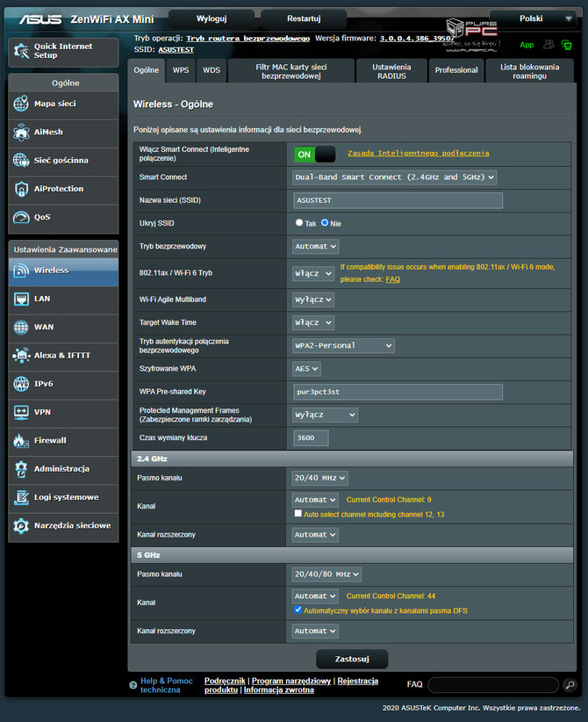
Task: Toggle Smart Connect ON switch
Action: (x=315, y=155)
